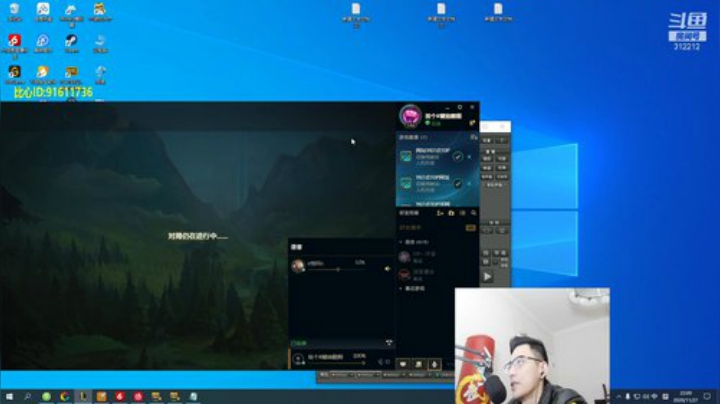
Task: Open the Recycle Bin desktop icon
Action: pyautogui.click(x=14, y=12)
